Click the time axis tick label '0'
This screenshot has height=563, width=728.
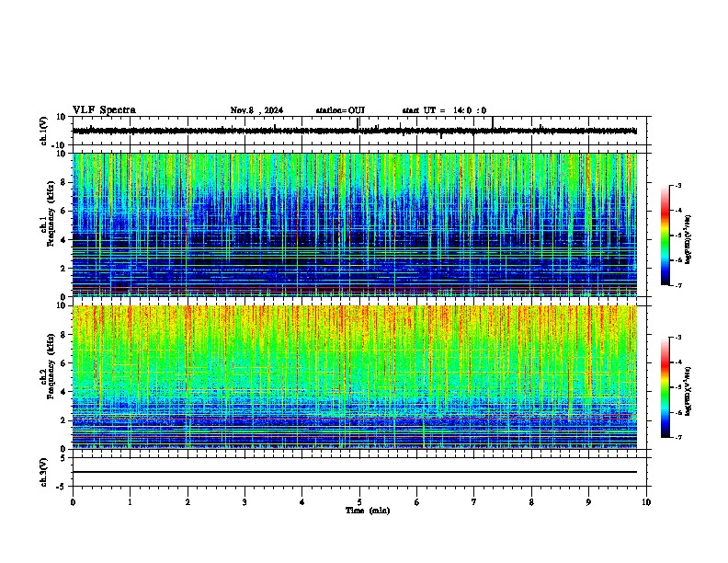click(x=73, y=502)
